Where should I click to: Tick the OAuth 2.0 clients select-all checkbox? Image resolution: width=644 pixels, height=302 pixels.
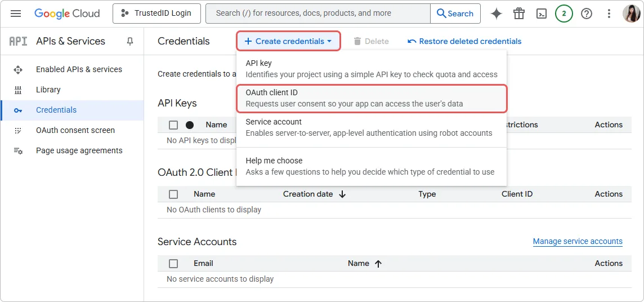(173, 194)
